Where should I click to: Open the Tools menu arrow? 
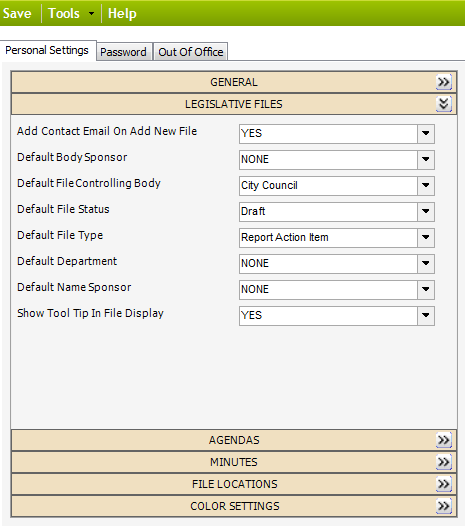click(91, 14)
